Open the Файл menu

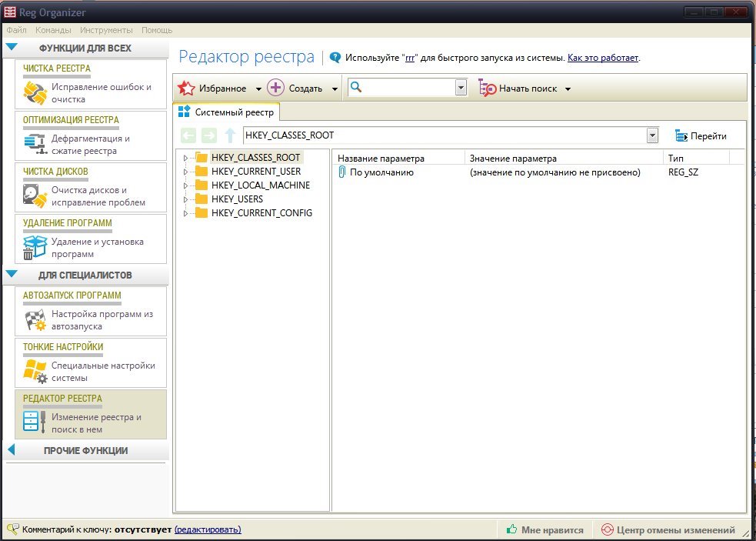[x=16, y=30]
